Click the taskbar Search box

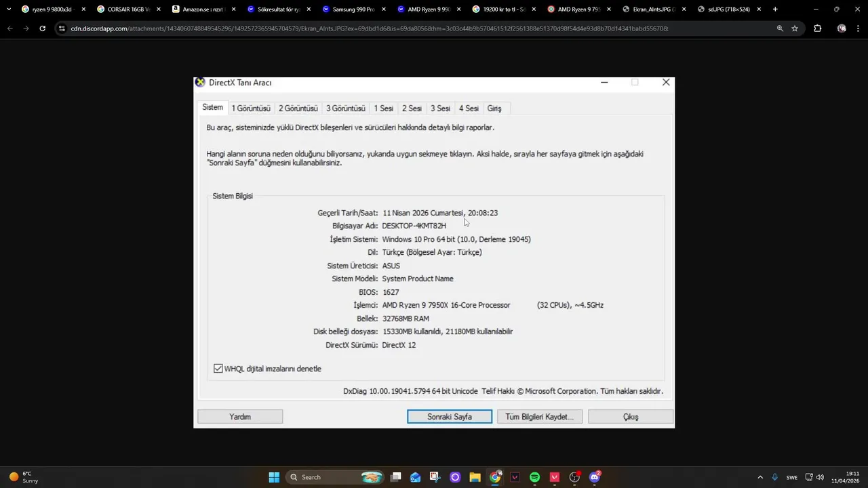(x=336, y=477)
